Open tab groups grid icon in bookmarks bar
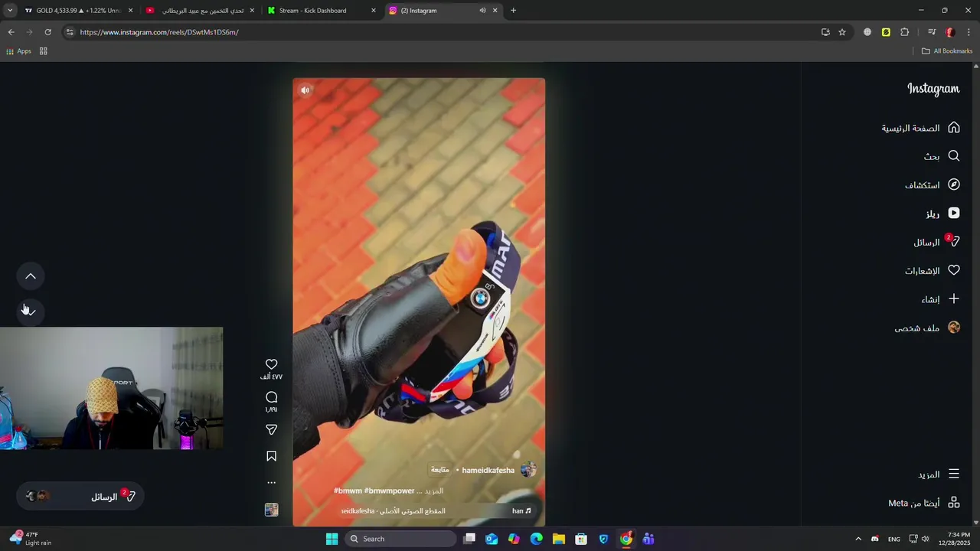The image size is (980, 551). (x=44, y=51)
